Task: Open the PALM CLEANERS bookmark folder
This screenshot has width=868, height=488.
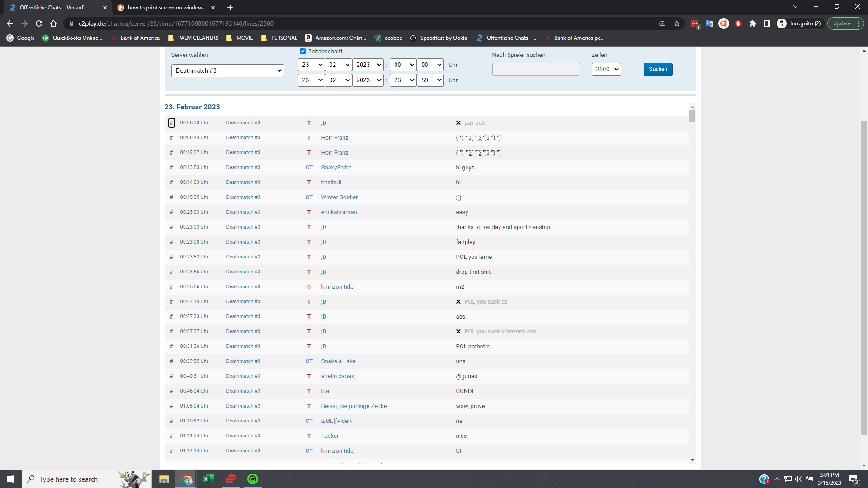Action: coord(193,38)
